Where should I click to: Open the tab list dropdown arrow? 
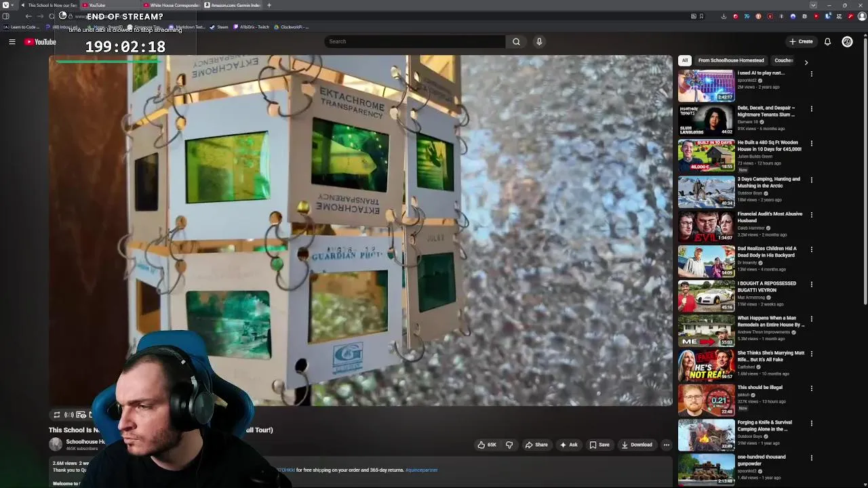click(x=813, y=5)
